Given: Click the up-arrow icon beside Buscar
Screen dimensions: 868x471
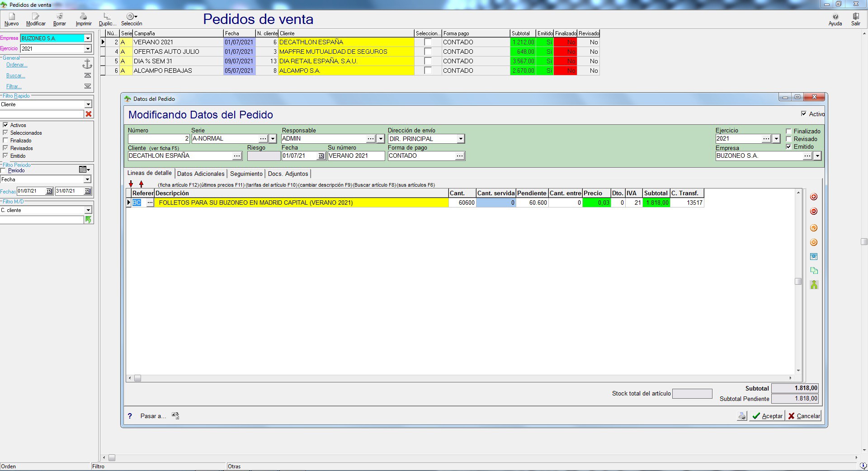Looking at the screenshot, I should [88, 75].
